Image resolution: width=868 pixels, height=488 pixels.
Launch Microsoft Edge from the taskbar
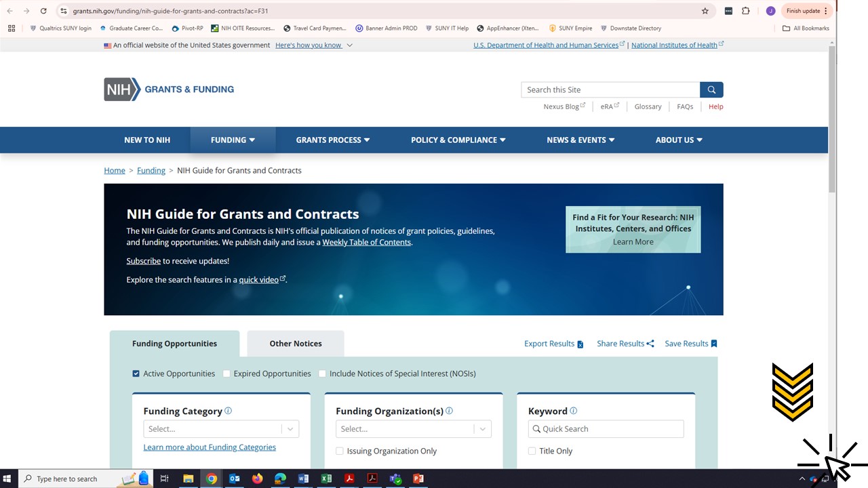coord(280,479)
